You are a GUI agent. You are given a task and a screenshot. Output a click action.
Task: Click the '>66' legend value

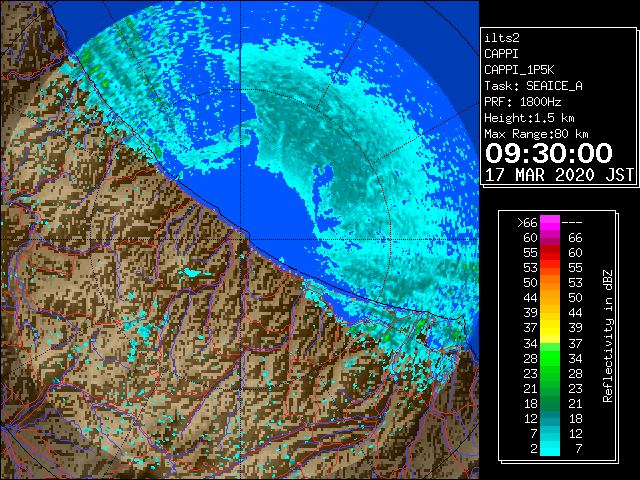tap(527, 223)
